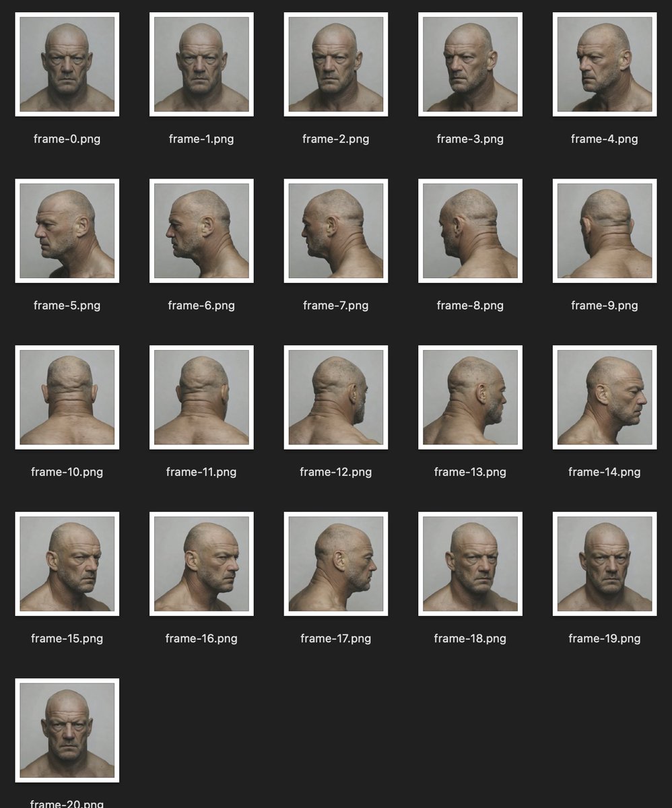Click the file name label frame-5.png
The image size is (672, 808).
click(67, 306)
